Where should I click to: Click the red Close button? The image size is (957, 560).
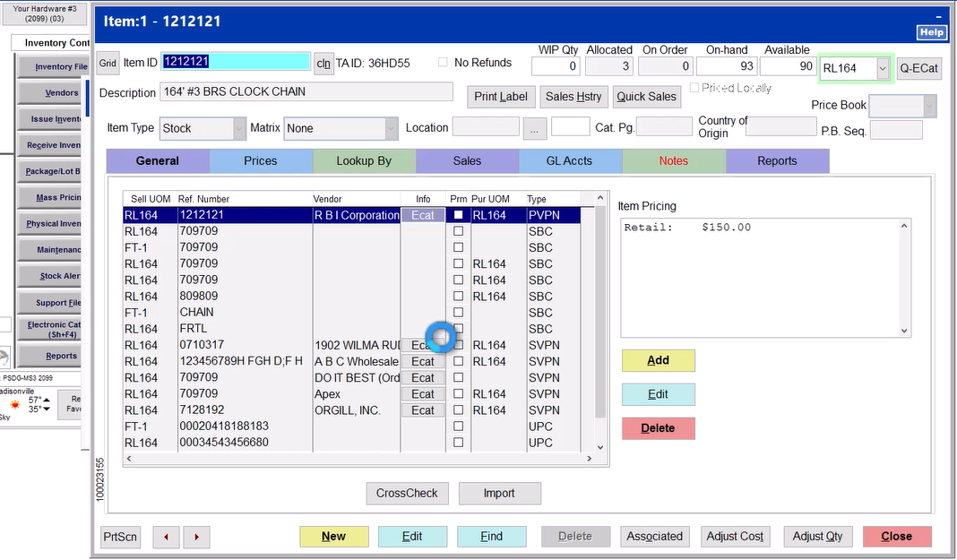pyautogui.click(x=897, y=537)
